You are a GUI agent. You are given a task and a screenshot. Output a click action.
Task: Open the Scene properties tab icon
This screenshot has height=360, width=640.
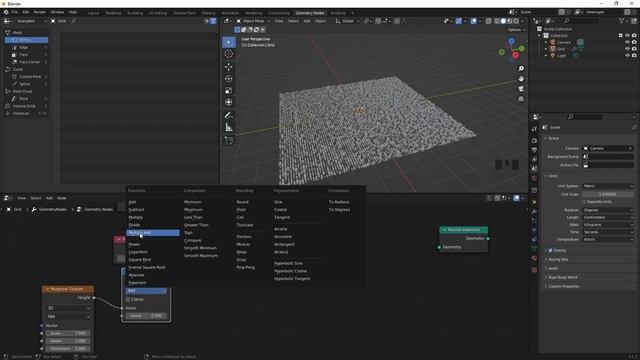click(x=534, y=169)
